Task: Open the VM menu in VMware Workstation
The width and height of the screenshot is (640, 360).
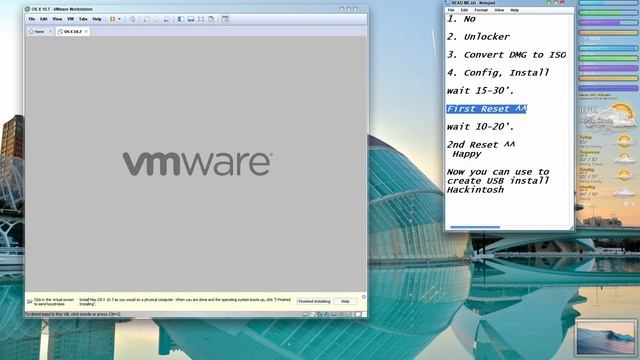Action: 70,19
